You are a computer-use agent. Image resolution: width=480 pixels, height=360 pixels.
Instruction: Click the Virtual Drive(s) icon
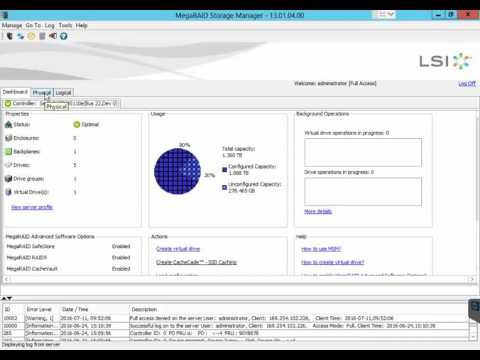point(8,192)
